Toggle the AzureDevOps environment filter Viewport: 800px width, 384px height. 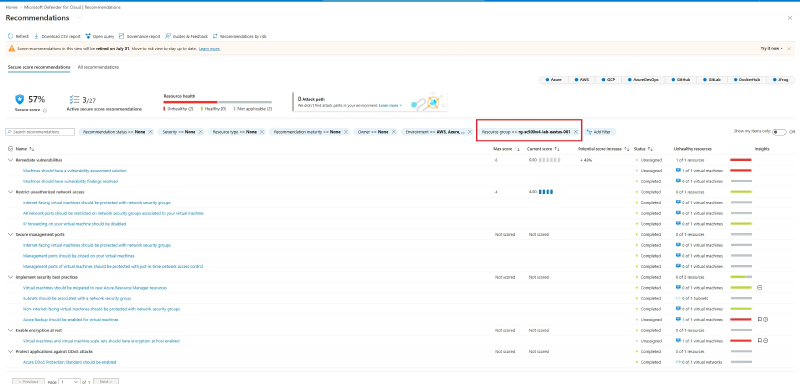[643, 80]
